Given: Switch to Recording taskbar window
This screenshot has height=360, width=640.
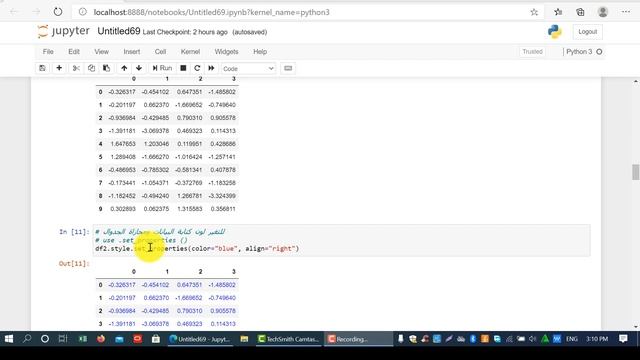Looking at the screenshot, I should (x=358, y=339).
